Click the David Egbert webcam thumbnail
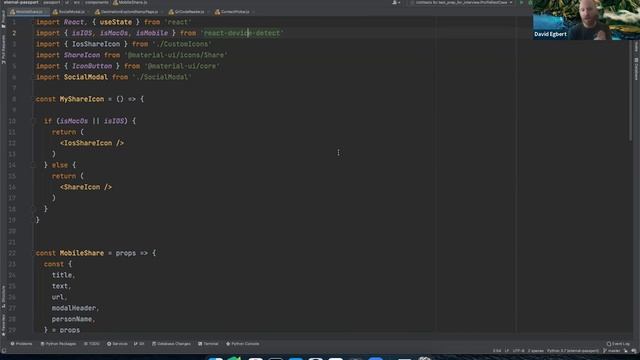640x360 pixels. point(586,20)
